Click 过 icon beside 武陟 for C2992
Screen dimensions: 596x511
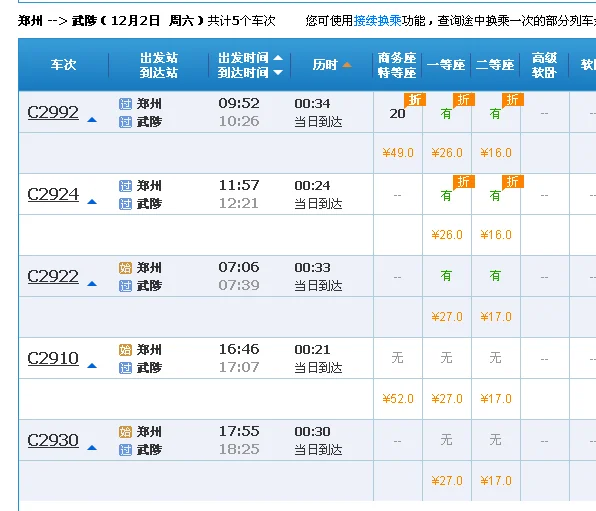[125, 122]
